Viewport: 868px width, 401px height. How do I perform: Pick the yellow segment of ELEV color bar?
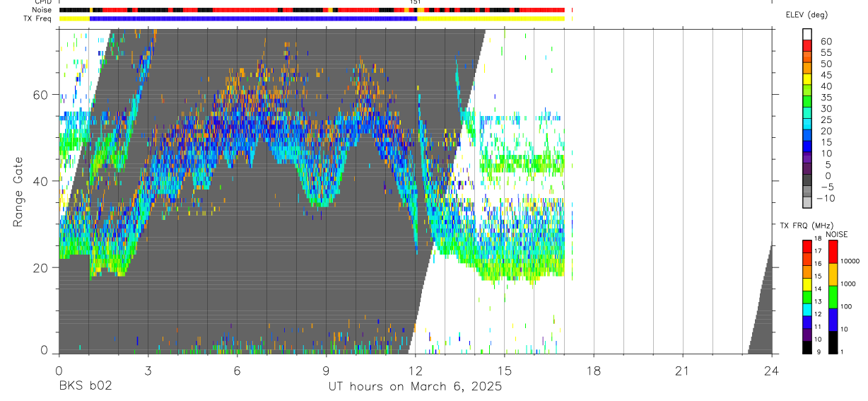(807, 80)
